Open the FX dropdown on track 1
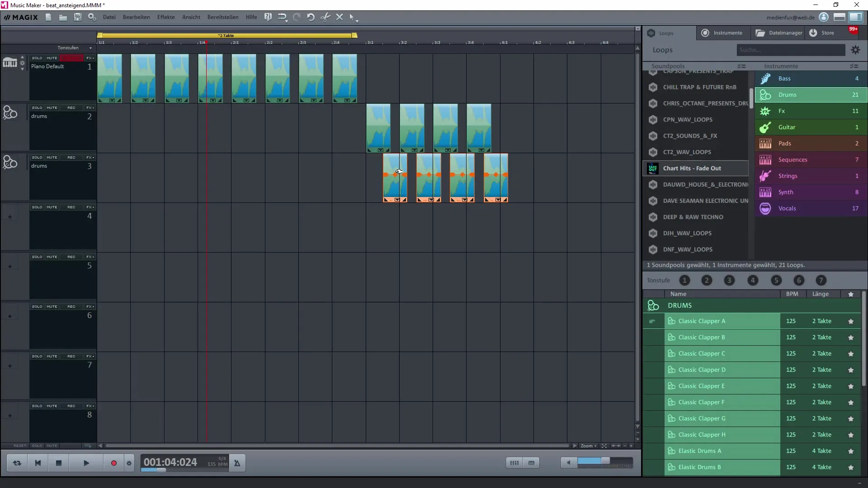 click(x=90, y=58)
